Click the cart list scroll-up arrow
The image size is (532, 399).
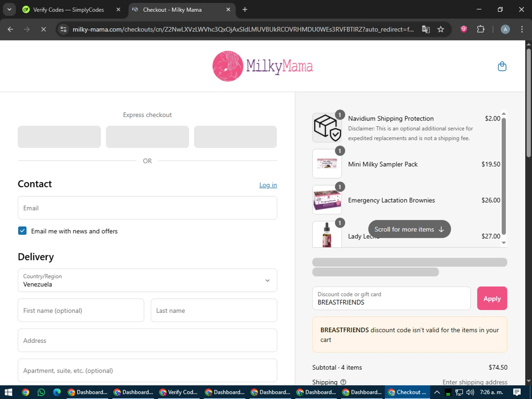click(x=504, y=113)
